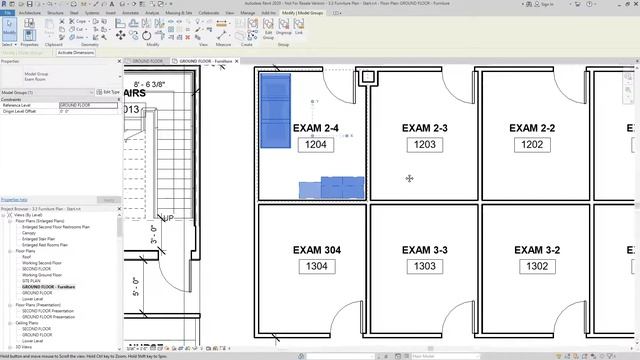Collapse the Ceiling Plans node
The height and width of the screenshot is (360, 640).
pos(10,323)
